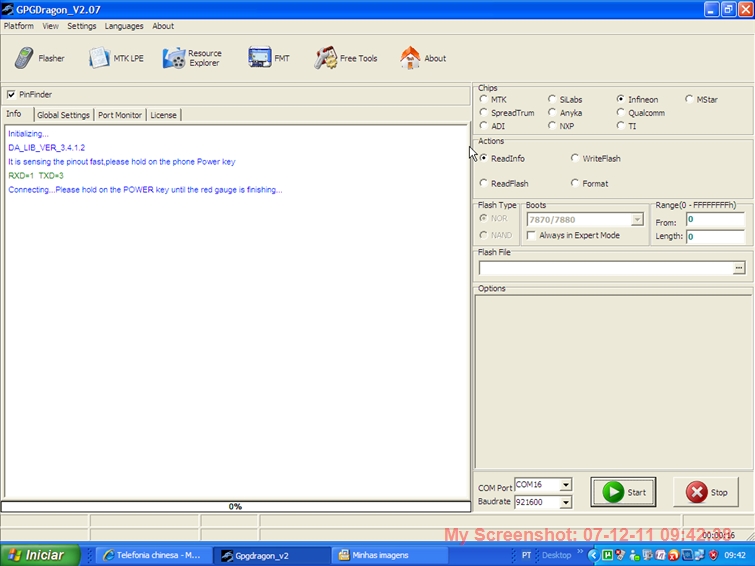Switch to the Global Settings tab

[64, 115]
